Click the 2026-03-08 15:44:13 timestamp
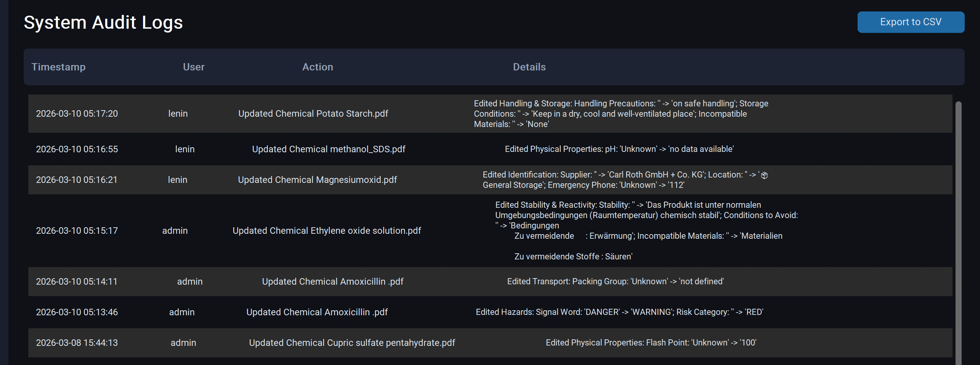This screenshot has width=980, height=365. [77, 343]
